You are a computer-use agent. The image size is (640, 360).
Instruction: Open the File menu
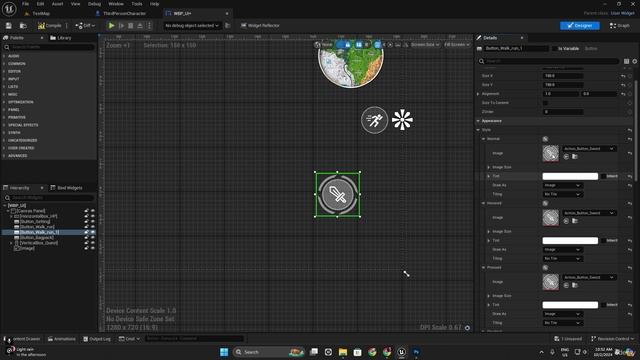[x=25, y=4]
